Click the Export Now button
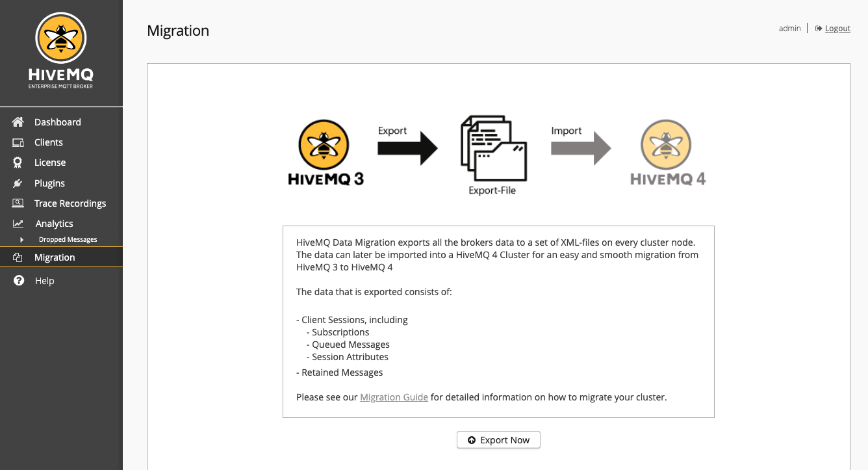 click(x=498, y=440)
